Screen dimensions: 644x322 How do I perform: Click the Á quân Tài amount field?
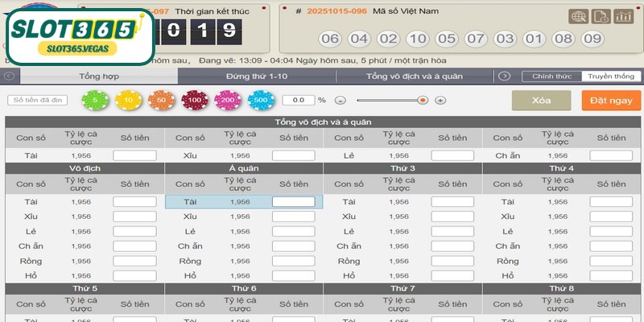293,202
